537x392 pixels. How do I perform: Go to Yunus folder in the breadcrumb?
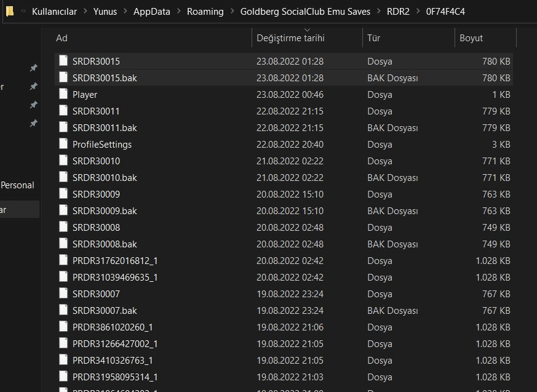(x=105, y=12)
